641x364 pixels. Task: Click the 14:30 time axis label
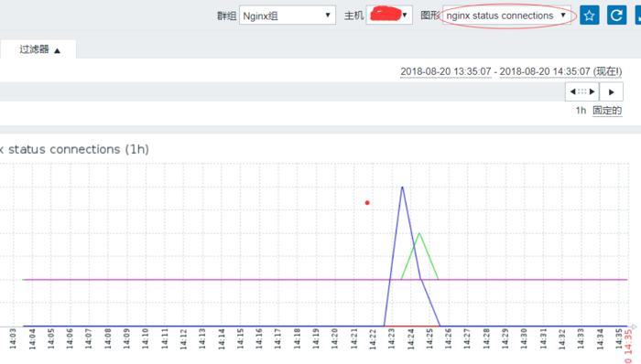coord(524,338)
